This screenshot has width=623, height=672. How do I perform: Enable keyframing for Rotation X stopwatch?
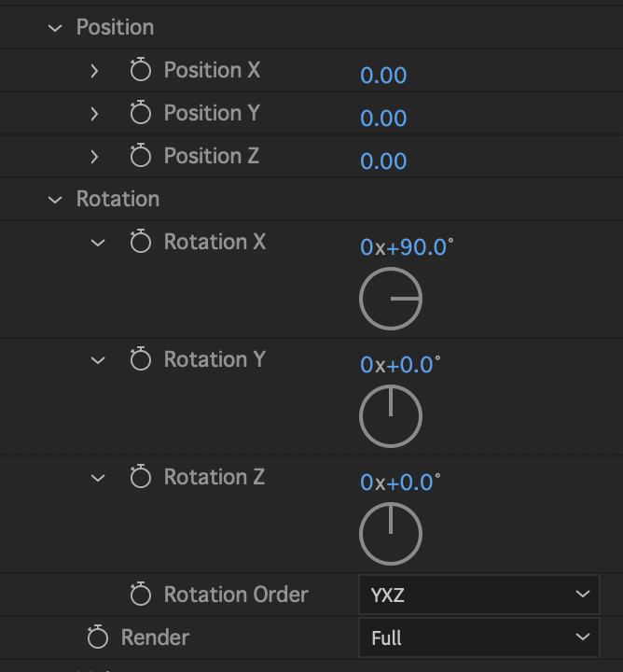click(141, 242)
